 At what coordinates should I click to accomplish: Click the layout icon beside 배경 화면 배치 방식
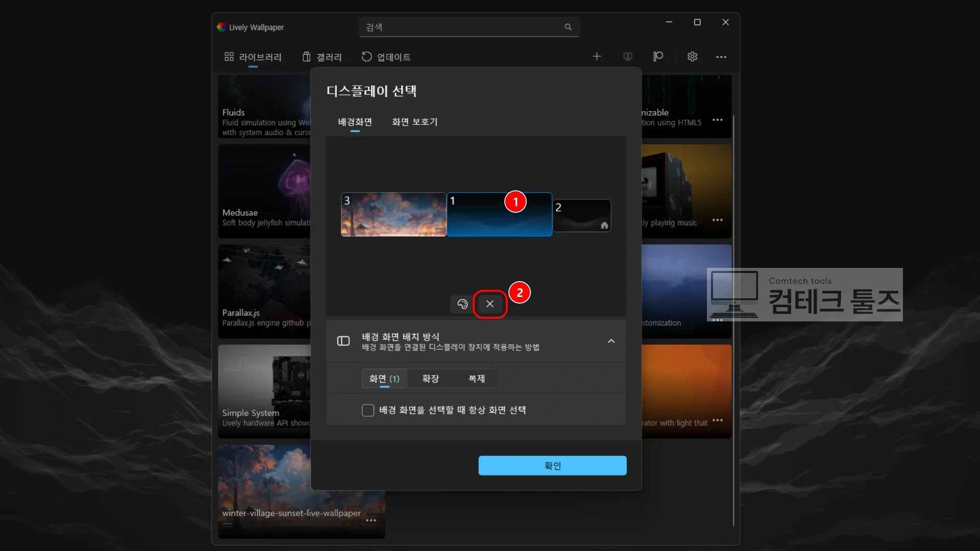344,341
